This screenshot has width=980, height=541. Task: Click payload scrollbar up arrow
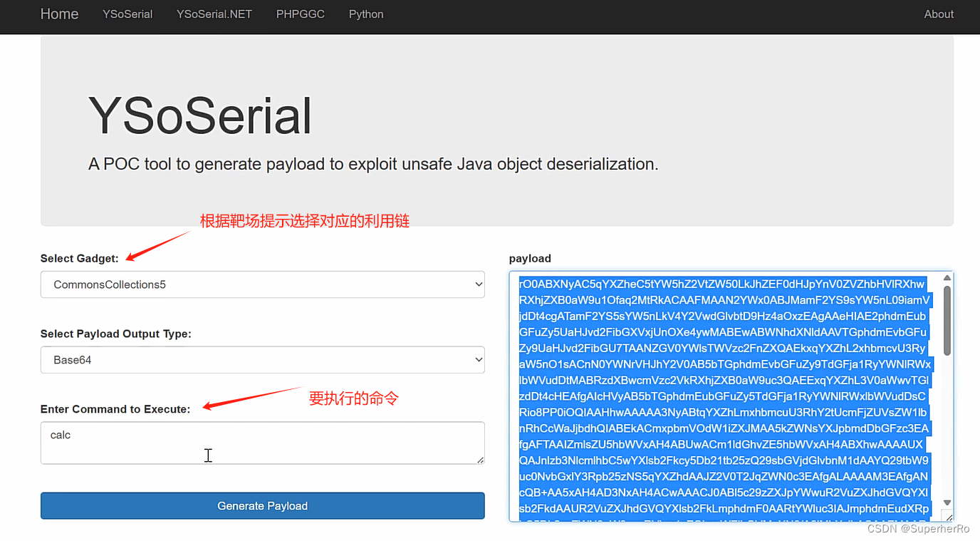[947, 278]
